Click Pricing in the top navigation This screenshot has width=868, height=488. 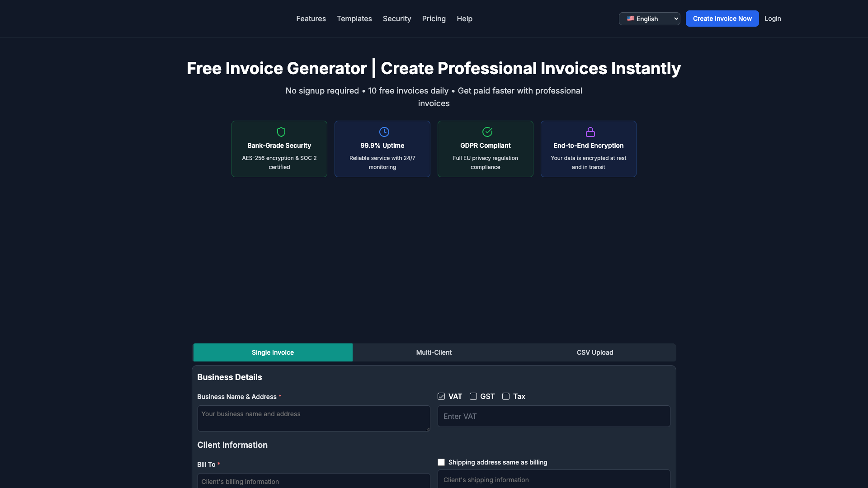[434, 19]
